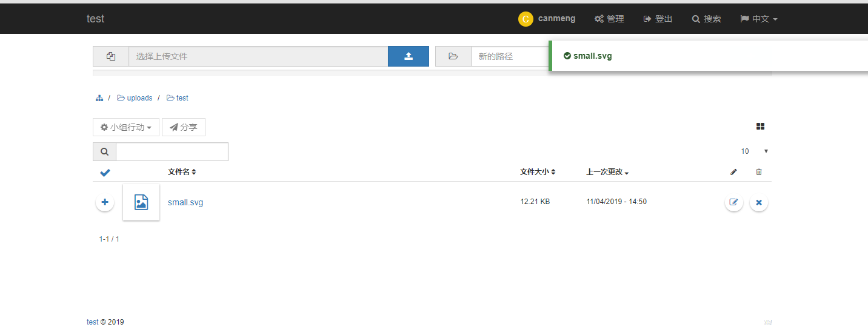This screenshot has width=868, height=327.
Task: Click the test link in footer
Action: (92, 322)
